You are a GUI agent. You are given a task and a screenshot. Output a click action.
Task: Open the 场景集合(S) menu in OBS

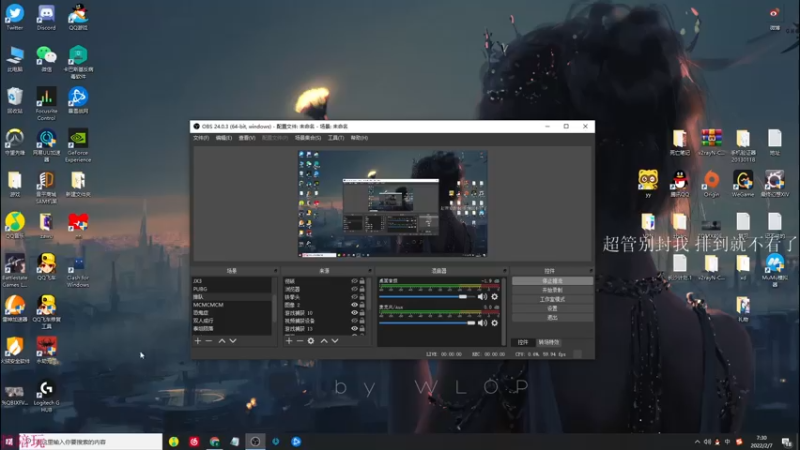308,138
